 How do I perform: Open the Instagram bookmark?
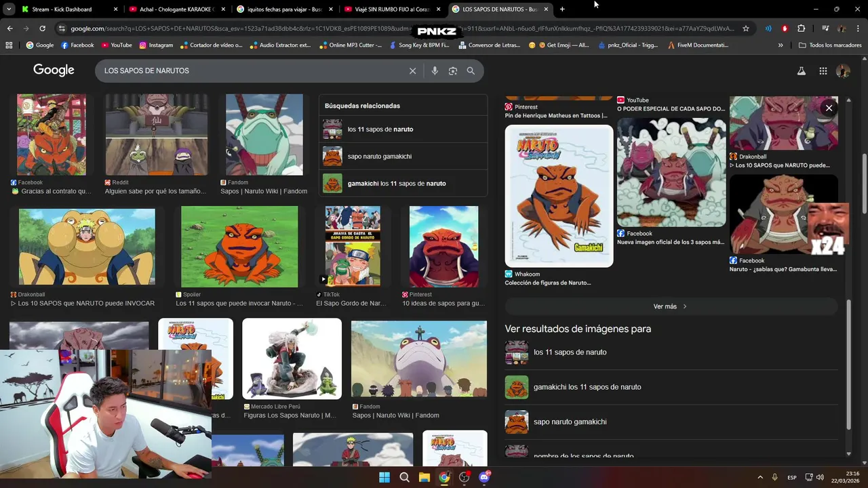[x=156, y=45]
